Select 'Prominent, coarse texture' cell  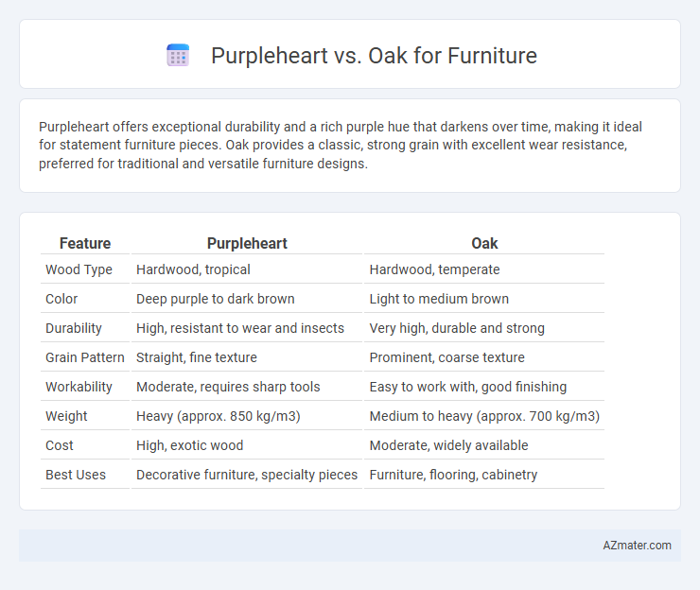(x=446, y=357)
